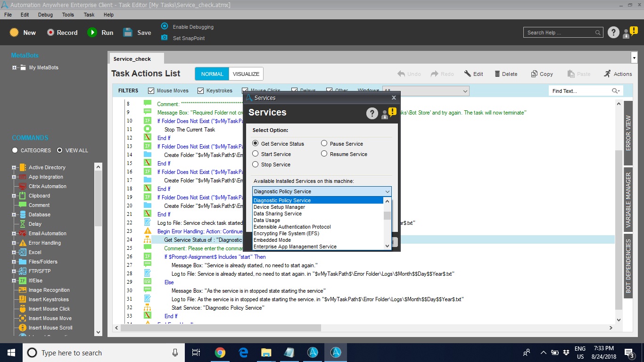This screenshot has width=644, height=362.
Task: Expand the Active Directory command tree node
Action: [x=14, y=167]
